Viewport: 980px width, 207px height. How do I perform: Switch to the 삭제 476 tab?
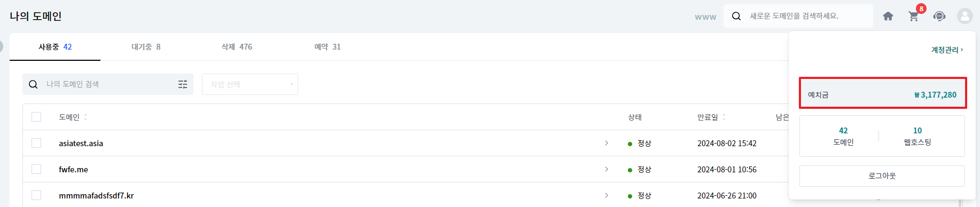[x=237, y=47]
